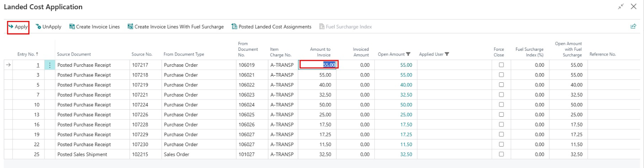The image size is (644, 168).
Task: Edit the Amount to Invoice field for entry 1
Action: 318,65
